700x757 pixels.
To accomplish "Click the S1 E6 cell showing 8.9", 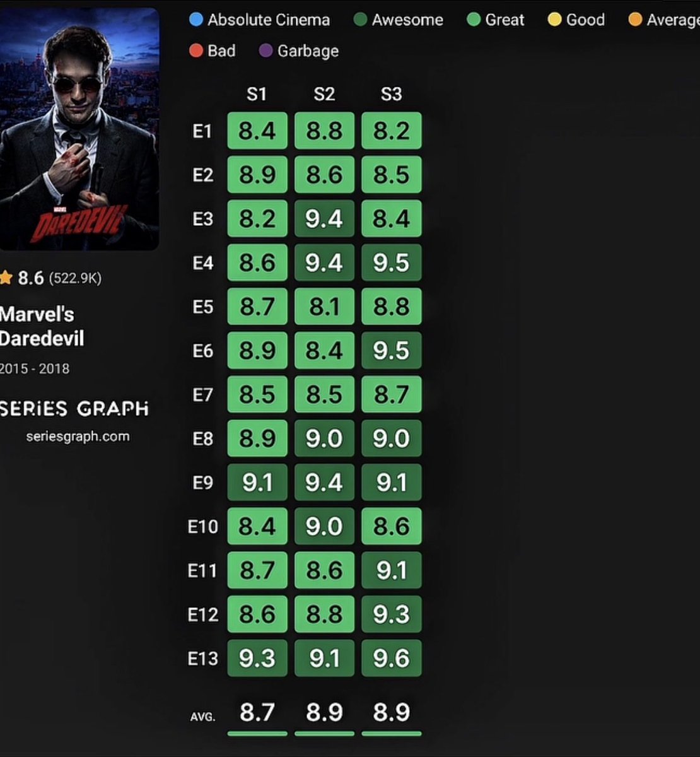I will click(257, 350).
